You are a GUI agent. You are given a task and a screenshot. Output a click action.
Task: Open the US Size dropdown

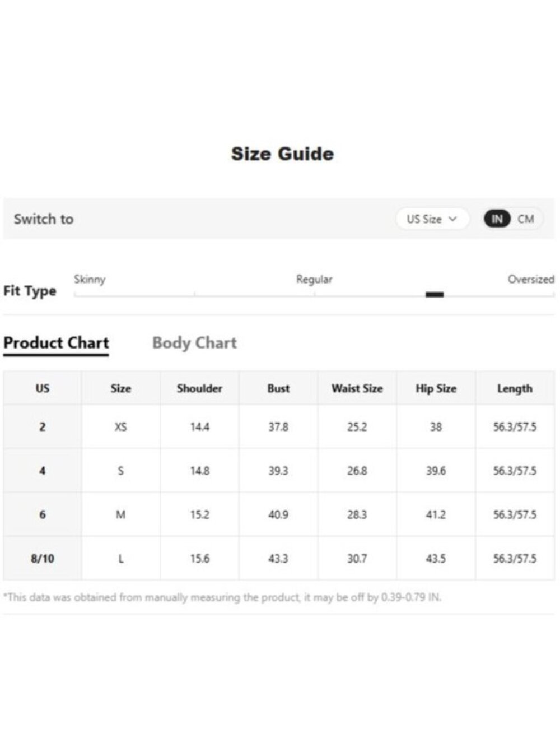point(432,219)
